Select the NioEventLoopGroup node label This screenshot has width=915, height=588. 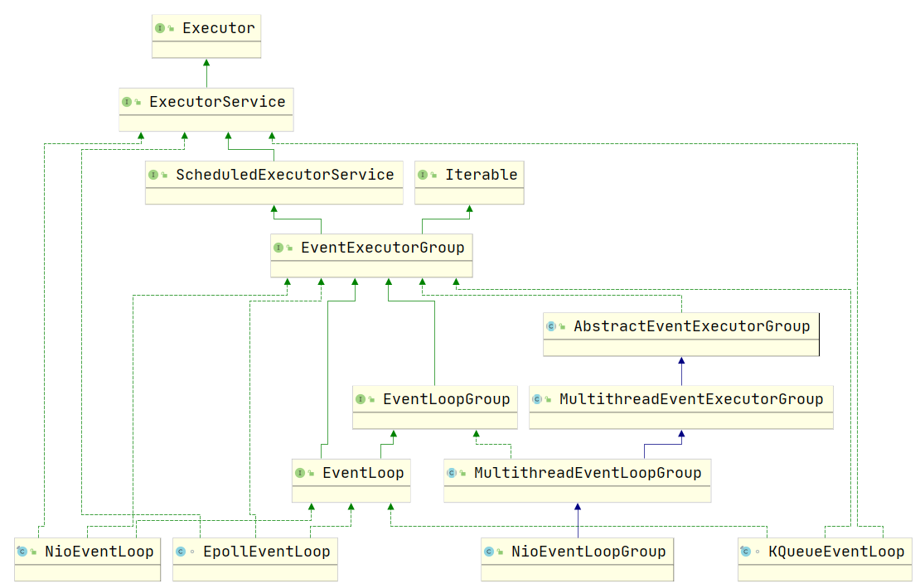(x=588, y=552)
